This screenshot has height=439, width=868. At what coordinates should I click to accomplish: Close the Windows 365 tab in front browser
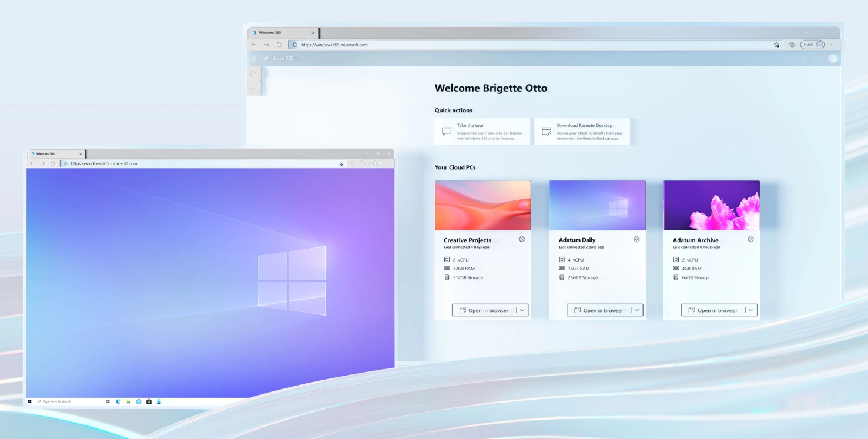tap(81, 153)
